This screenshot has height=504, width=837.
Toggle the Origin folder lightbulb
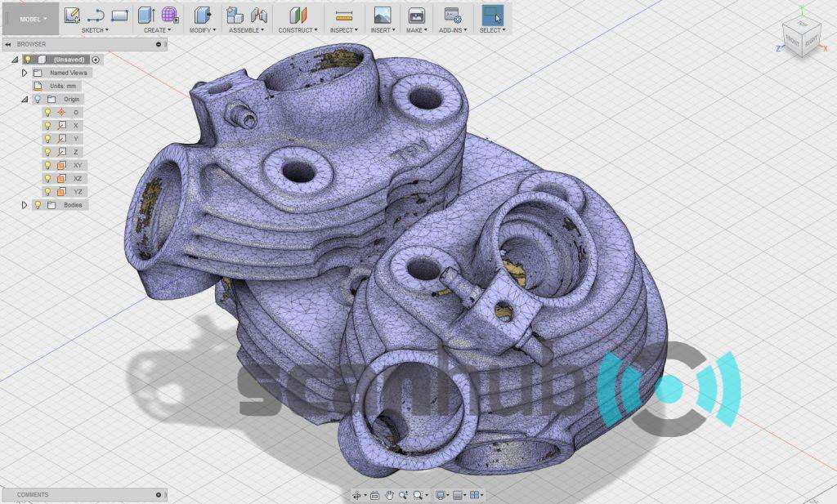38,99
